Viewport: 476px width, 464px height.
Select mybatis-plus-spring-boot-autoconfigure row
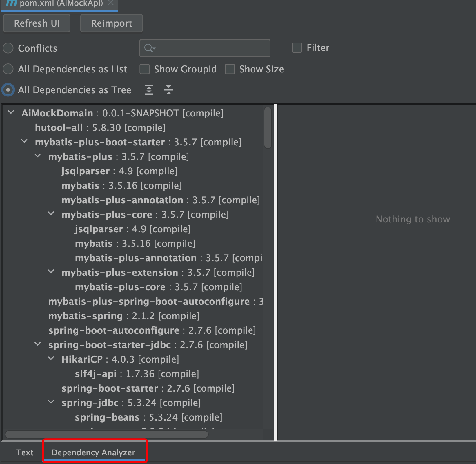coord(155,302)
